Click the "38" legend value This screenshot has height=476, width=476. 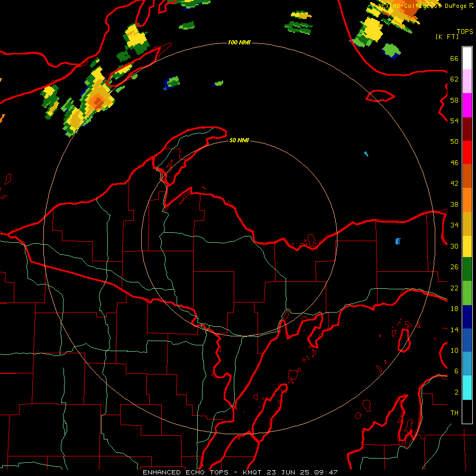454,204
